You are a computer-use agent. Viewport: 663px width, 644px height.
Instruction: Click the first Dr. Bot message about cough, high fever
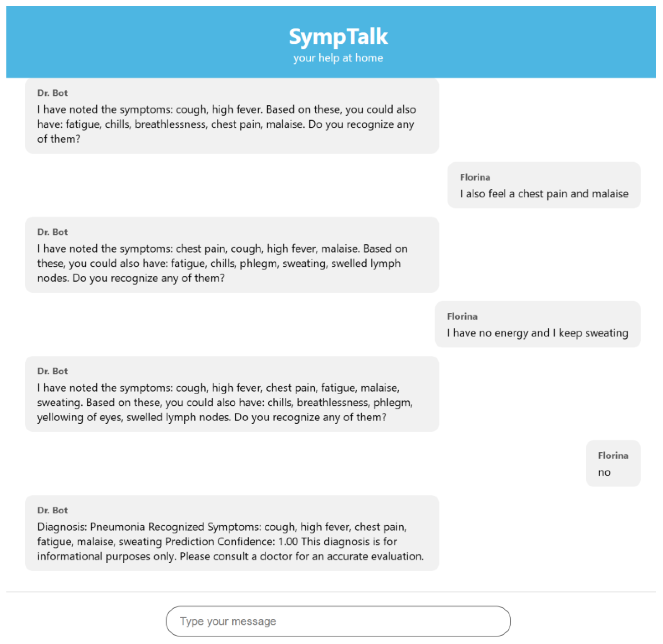pos(232,116)
